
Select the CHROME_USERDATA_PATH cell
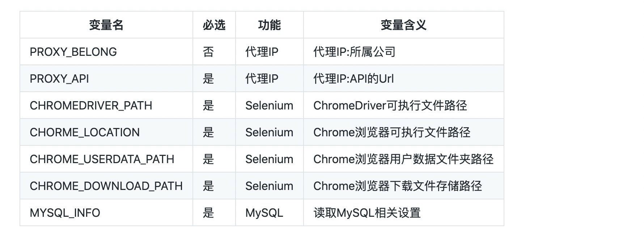[102, 159]
